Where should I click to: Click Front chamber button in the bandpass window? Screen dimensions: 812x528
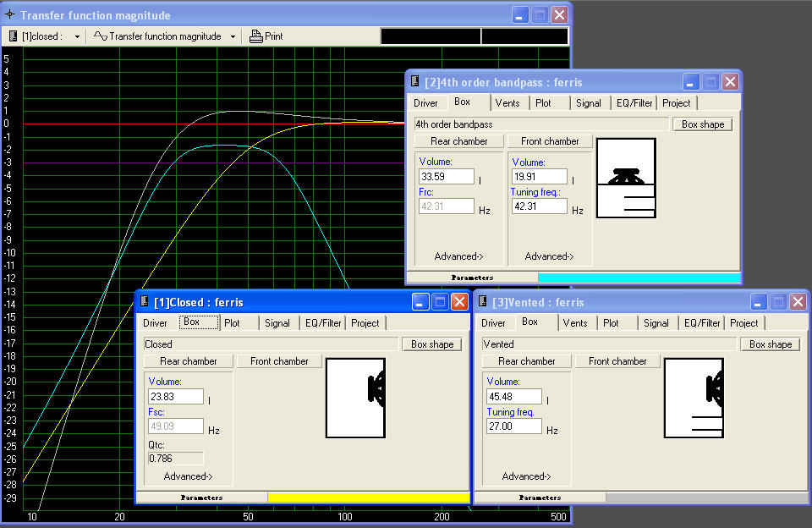coord(550,141)
